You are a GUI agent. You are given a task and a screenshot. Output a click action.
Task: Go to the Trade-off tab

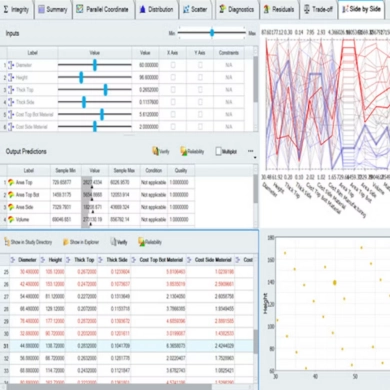pos(319,9)
